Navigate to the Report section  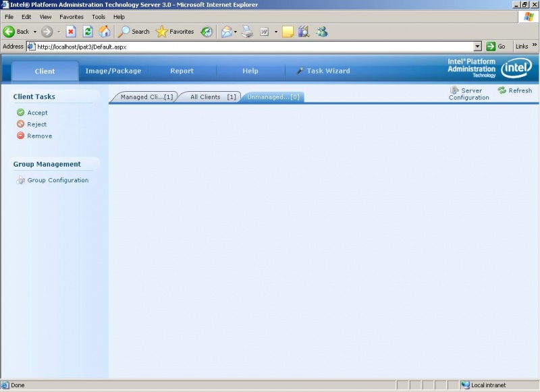click(182, 70)
